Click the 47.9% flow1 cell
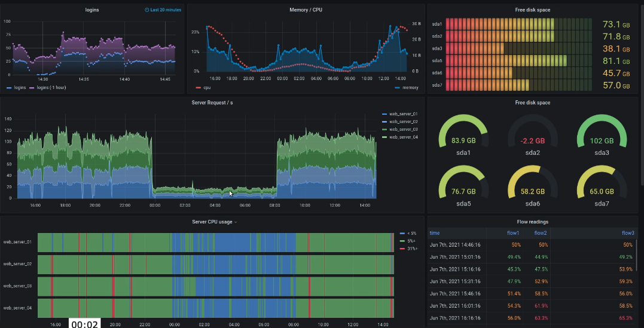The image size is (644, 328). click(514, 281)
